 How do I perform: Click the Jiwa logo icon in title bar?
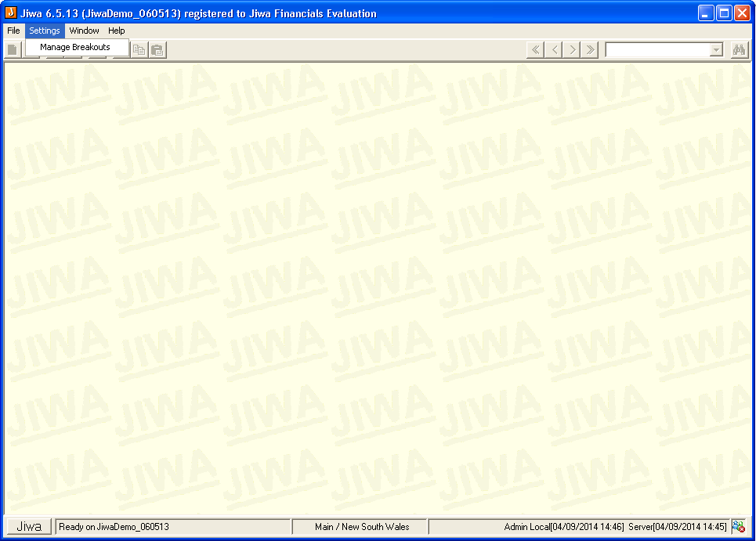click(x=11, y=13)
